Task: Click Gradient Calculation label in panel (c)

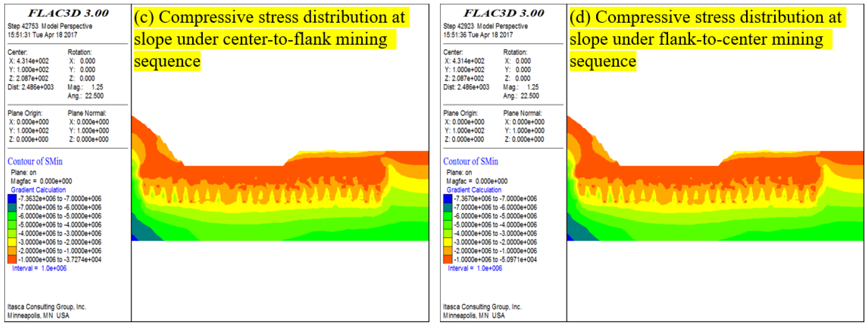Action: click(x=38, y=190)
